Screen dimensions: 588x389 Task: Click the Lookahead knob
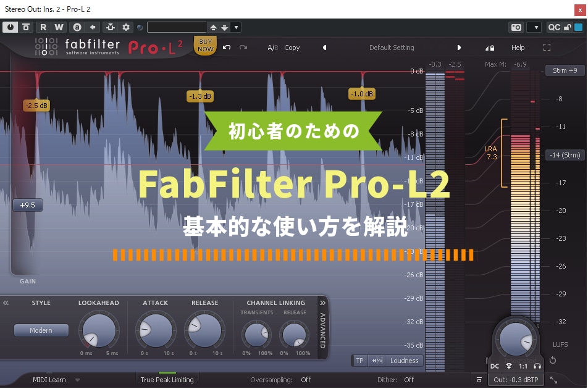pyautogui.click(x=99, y=330)
